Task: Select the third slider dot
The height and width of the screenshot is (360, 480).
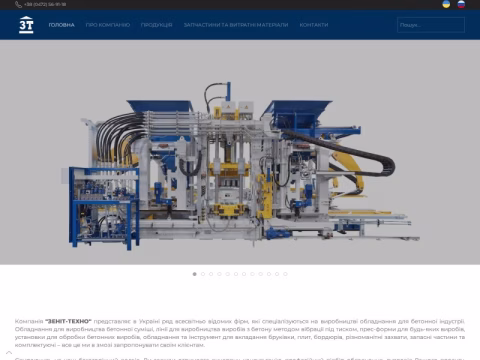Action: point(211,274)
